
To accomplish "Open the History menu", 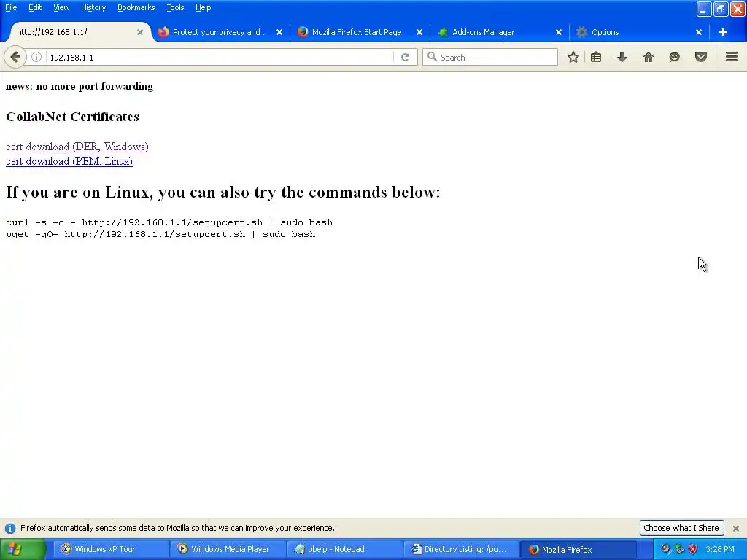I will (93, 7).
